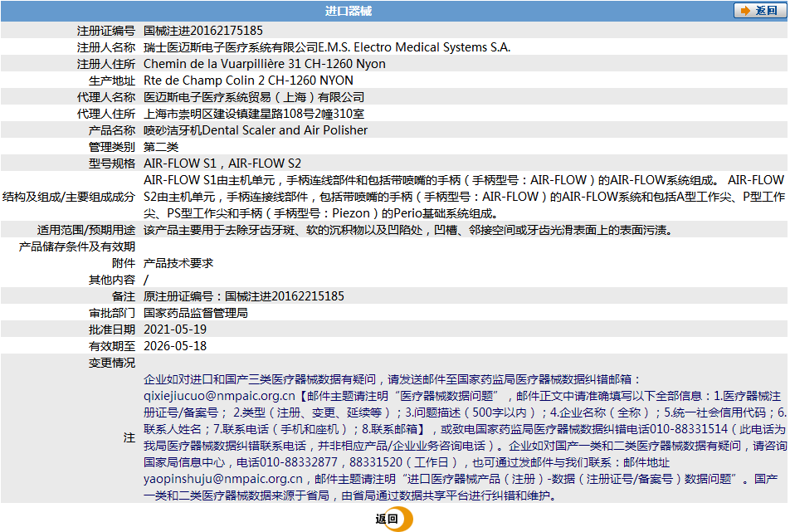Click the expiry date 2026-05-18

pos(175,346)
